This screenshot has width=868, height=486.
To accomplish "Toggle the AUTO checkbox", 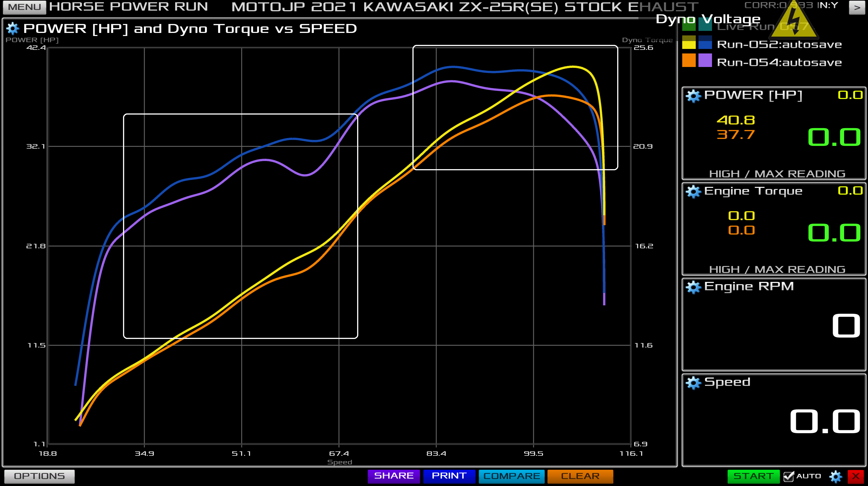I will [789, 476].
